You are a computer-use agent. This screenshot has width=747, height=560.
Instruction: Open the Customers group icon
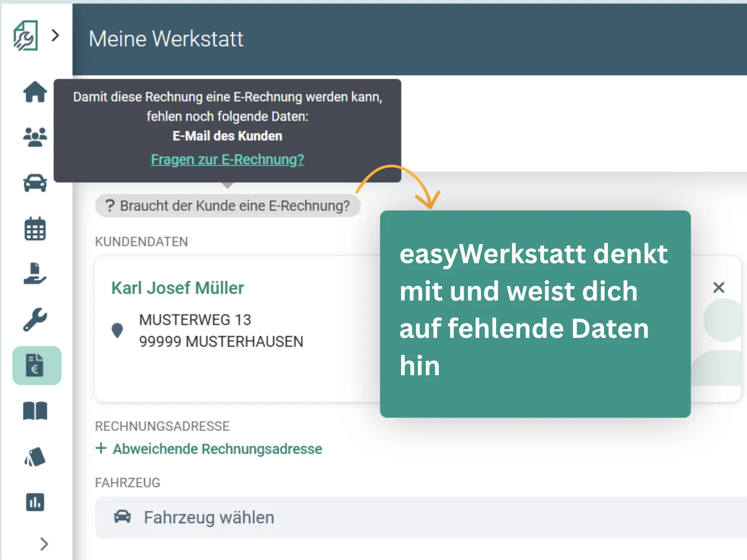click(35, 137)
